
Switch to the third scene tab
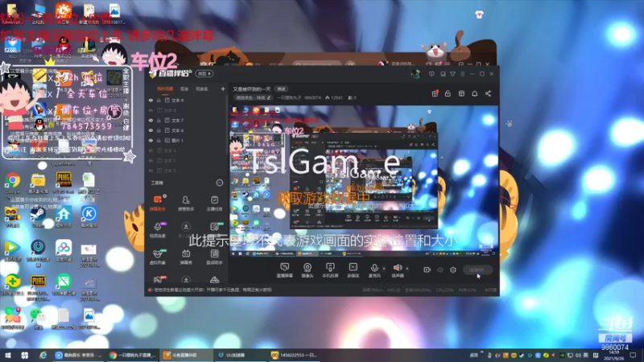(201, 88)
